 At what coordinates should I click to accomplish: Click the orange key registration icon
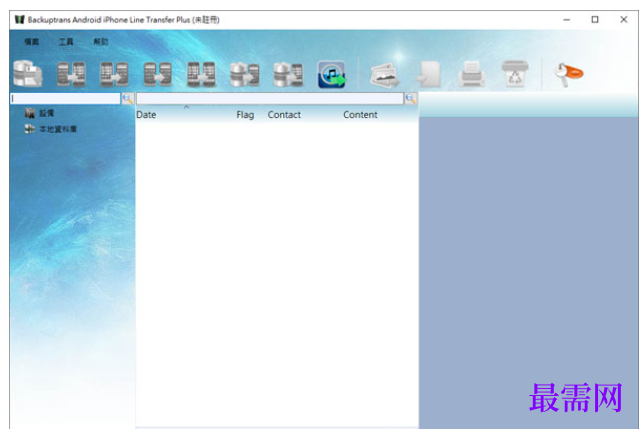pyautogui.click(x=569, y=74)
